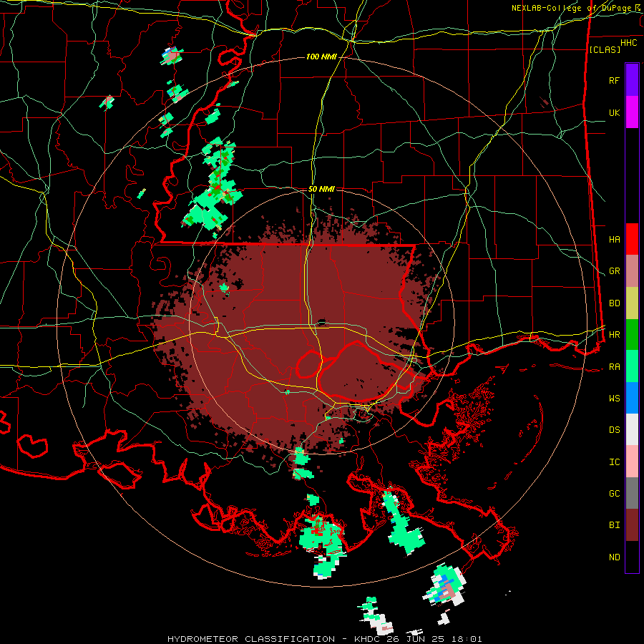
Task: Click the HR legend label
Action: point(614,335)
